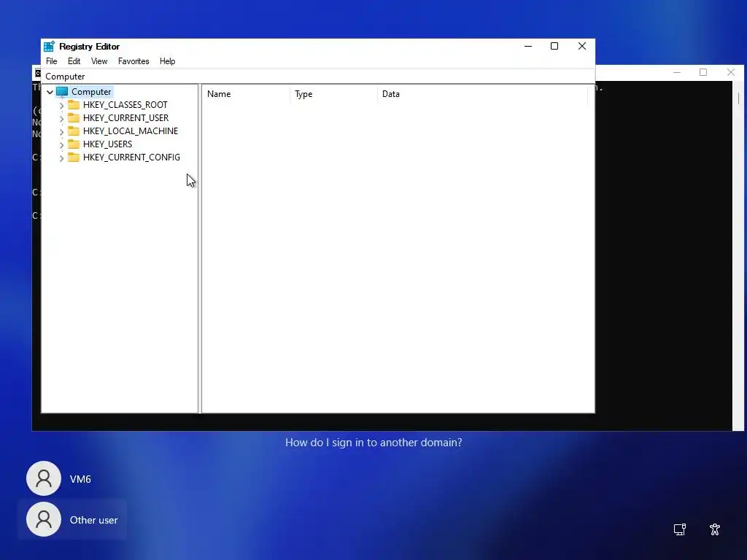
Task: Minimize the Registry Editor window
Action: (x=528, y=46)
